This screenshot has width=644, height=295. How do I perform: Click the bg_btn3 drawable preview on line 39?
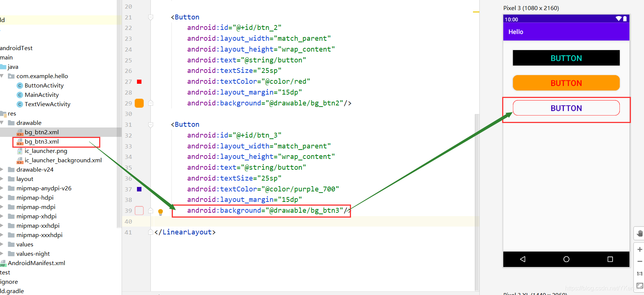click(x=139, y=211)
